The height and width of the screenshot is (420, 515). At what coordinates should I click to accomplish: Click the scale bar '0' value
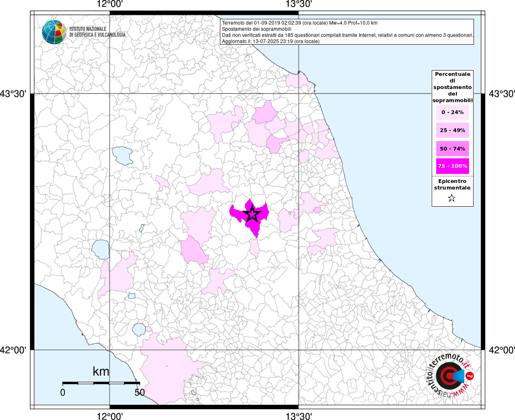pyautogui.click(x=63, y=393)
